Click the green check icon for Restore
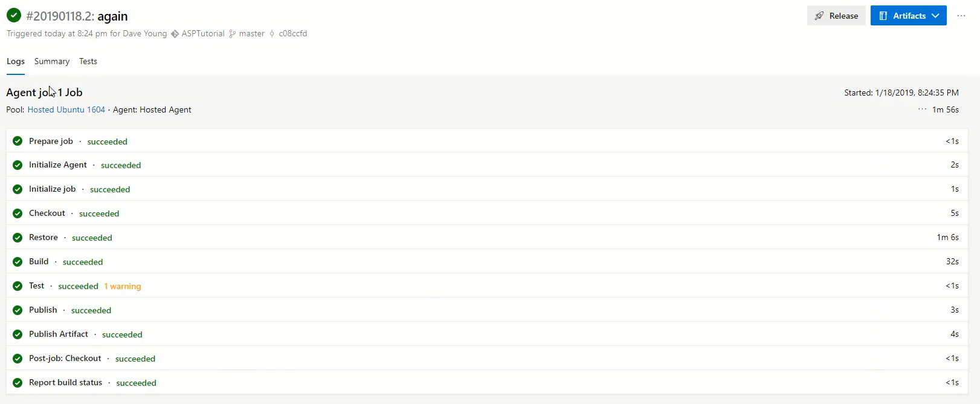Image resolution: width=980 pixels, height=404 pixels. pos(18,238)
